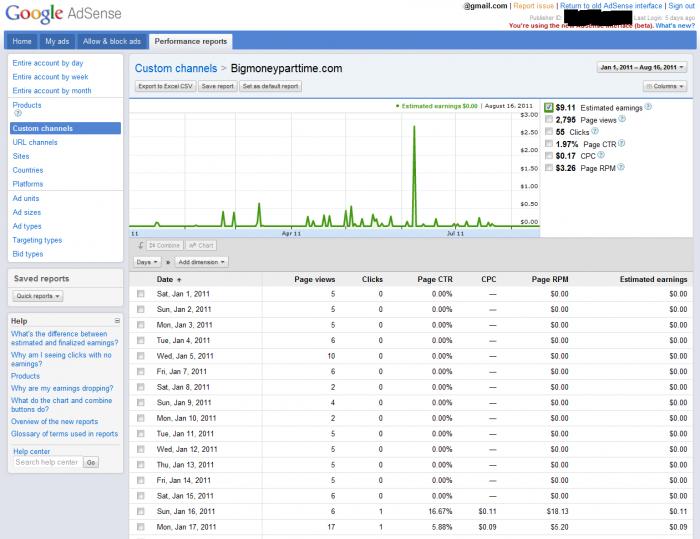Open the Columns dropdown
Image resolution: width=700 pixels, height=539 pixels.
pyautogui.click(x=665, y=87)
